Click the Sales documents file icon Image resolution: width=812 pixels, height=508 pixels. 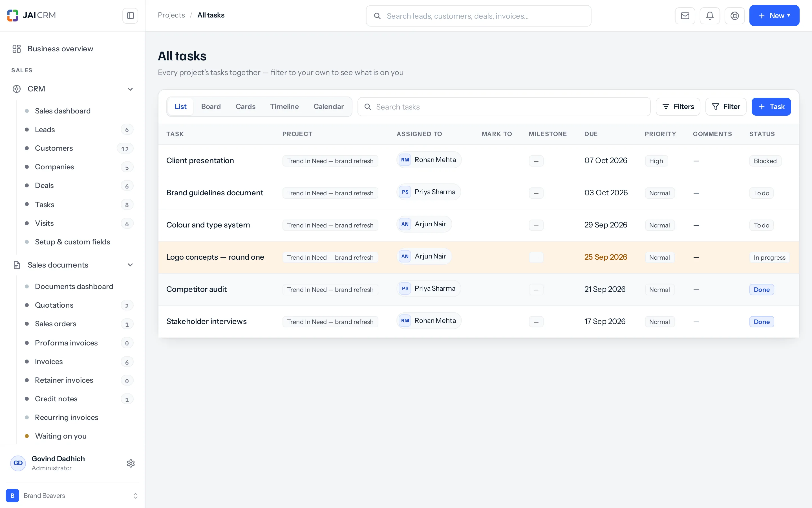pos(16,265)
